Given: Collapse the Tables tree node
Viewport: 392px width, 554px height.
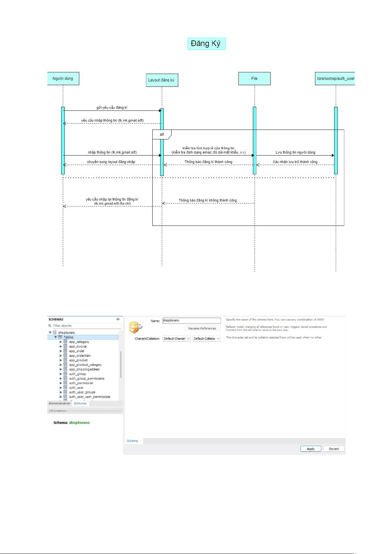Looking at the screenshot, I should (x=56, y=337).
